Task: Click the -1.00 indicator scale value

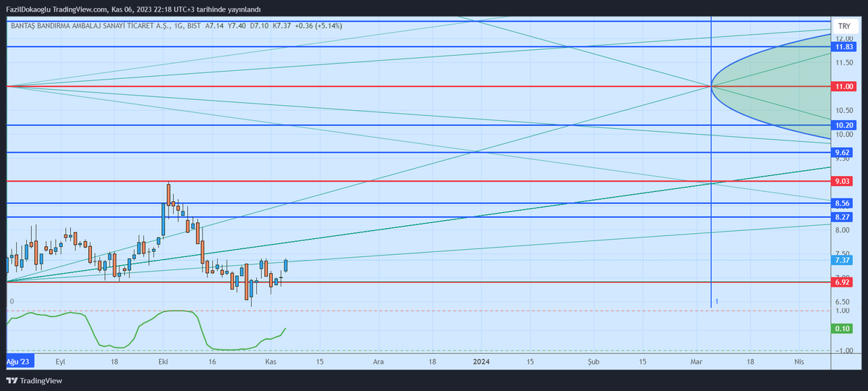Action: click(x=843, y=350)
